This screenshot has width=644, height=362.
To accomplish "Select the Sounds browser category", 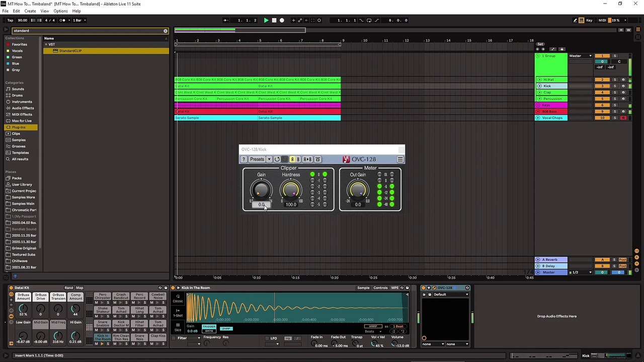I will 18,89.
